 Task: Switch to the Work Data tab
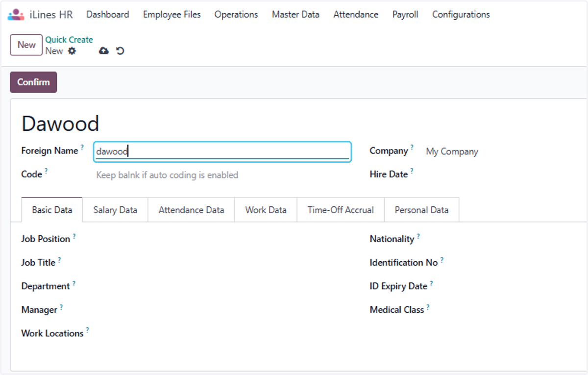click(x=266, y=210)
